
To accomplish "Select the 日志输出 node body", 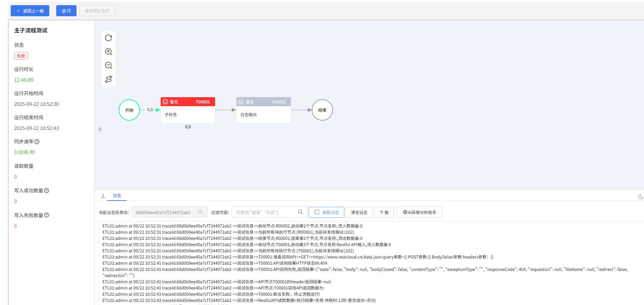I will [264, 115].
